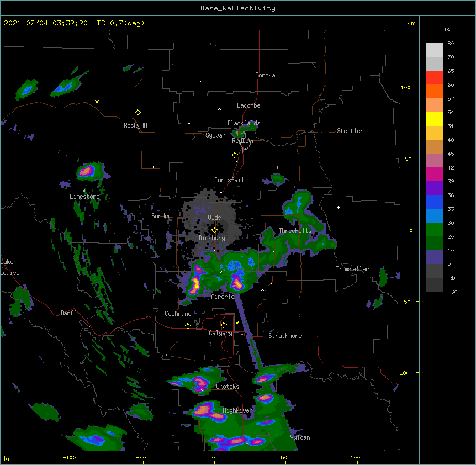Image resolution: width=476 pixels, height=465 pixels.
Task: Select the yellow diamond marker between Olds and Didsbury
Action: click(x=215, y=230)
